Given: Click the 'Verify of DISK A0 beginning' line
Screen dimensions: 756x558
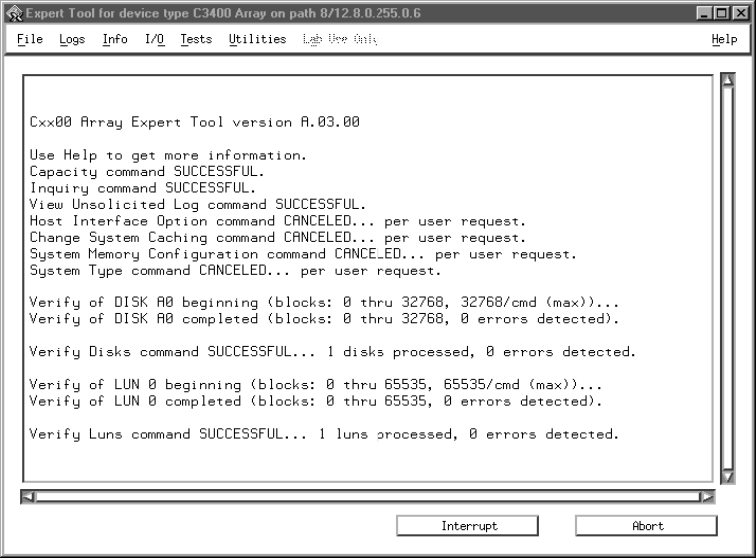Looking at the screenshot, I should pos(324,302).
